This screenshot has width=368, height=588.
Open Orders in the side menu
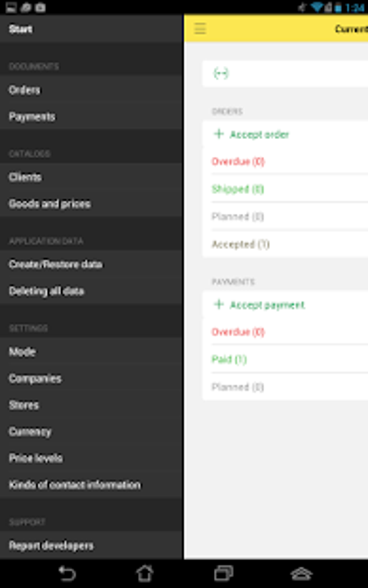click(25, 90)
